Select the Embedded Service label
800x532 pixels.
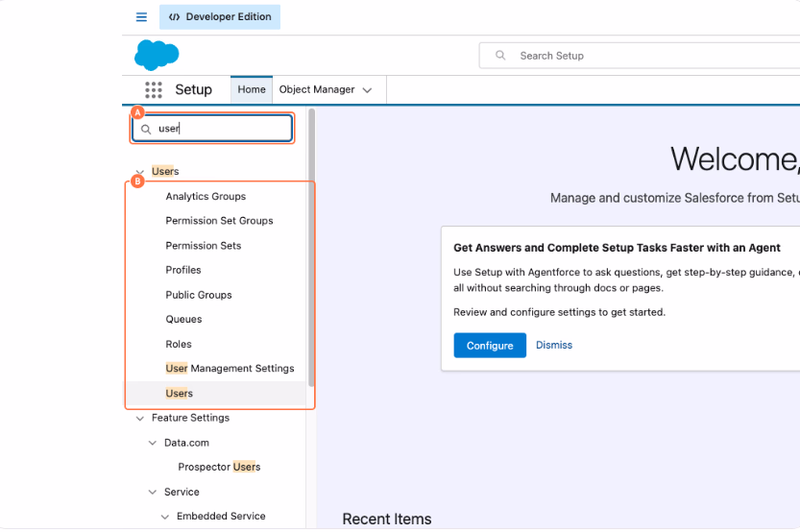pyautogui.click(x=221, y=517)
